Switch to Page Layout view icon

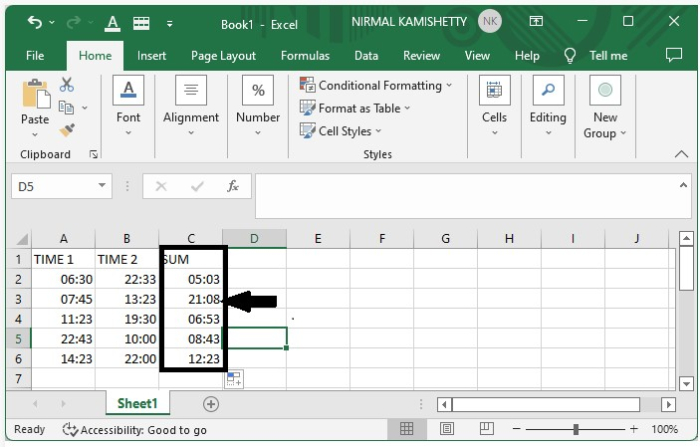[x=447, y=429]
